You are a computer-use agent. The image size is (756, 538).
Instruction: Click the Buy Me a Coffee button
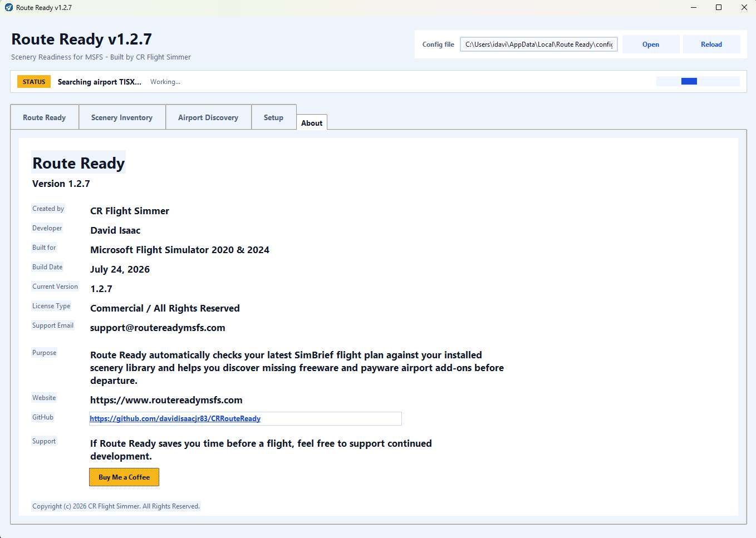124,477
